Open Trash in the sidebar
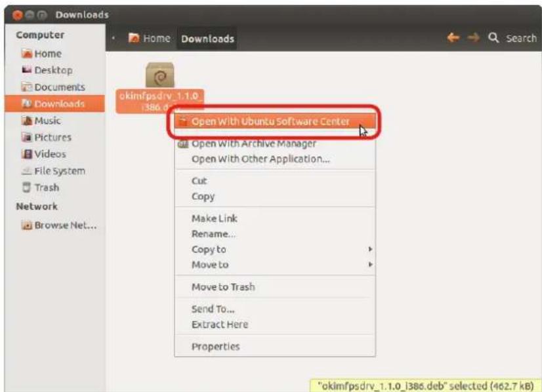Image resolution: width=542 pixels, height=392 pixels. [54, 187]
